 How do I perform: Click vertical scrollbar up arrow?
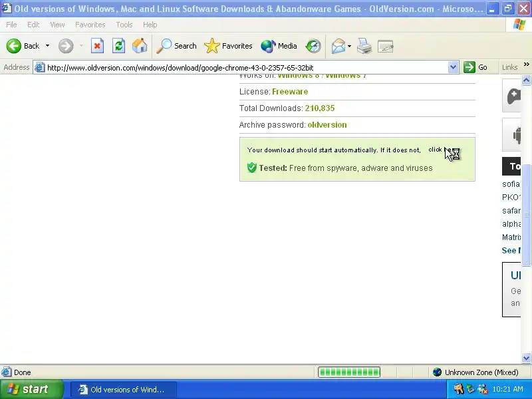point(526,80)
